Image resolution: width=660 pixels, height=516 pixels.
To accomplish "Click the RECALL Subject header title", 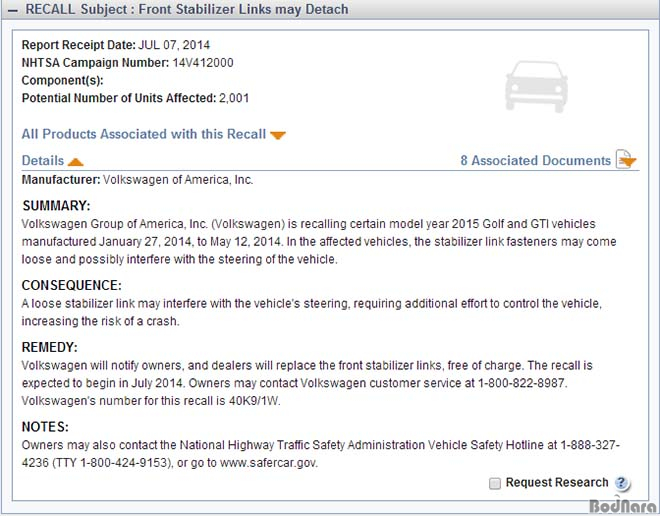I will (187, 9).
